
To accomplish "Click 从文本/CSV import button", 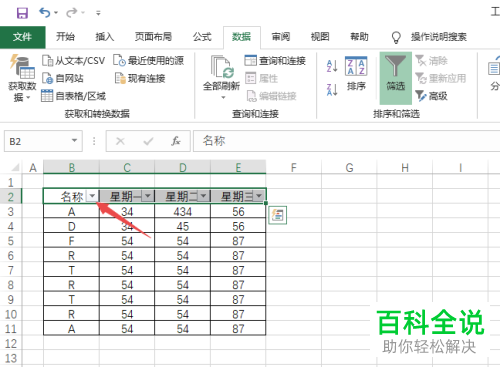I will pyautogui.click(x=73, y=61).
